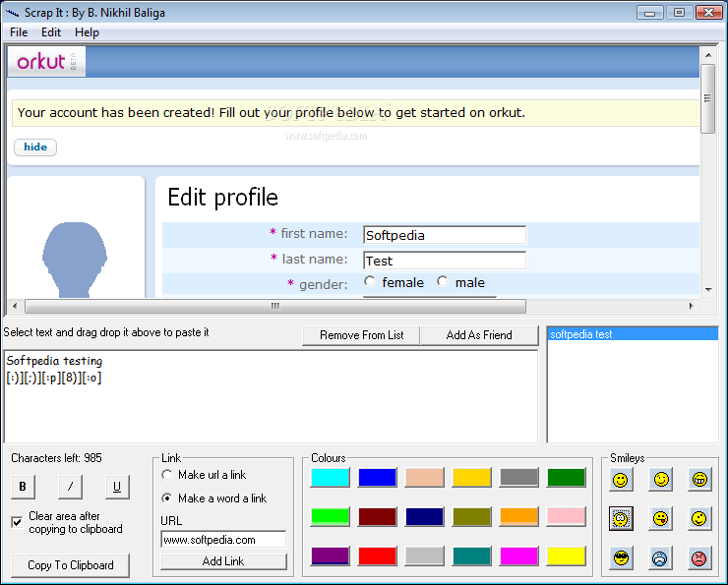
Task: Pick the purple colour swatch
Action: [x=331, y=556]
